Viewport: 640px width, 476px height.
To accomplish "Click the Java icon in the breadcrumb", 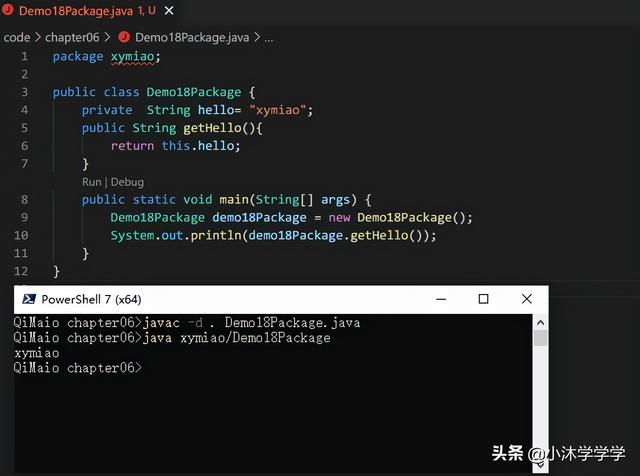I will click(x=124, y=37).
